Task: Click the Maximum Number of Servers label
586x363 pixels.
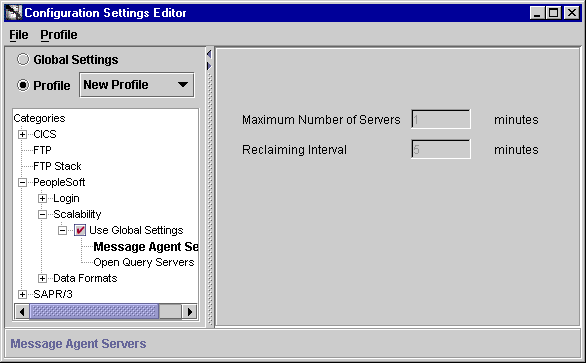Action: [321, 120]
